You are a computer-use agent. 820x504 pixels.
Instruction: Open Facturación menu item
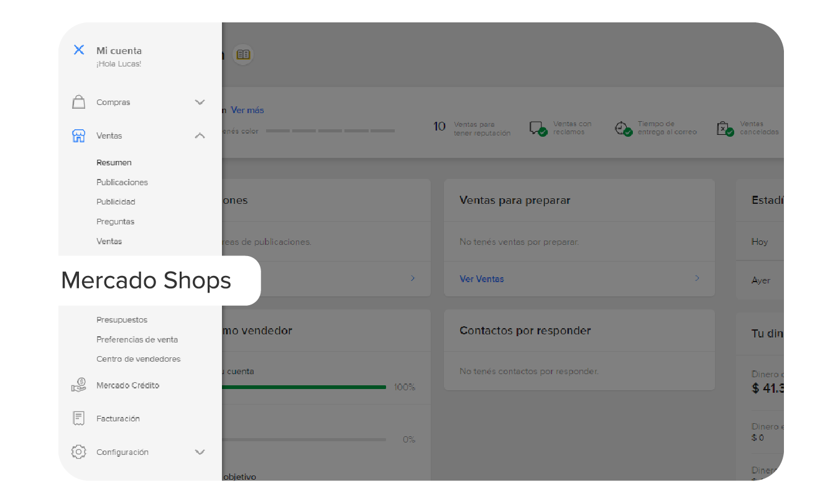pyautogui.click(x=118, y=419)
